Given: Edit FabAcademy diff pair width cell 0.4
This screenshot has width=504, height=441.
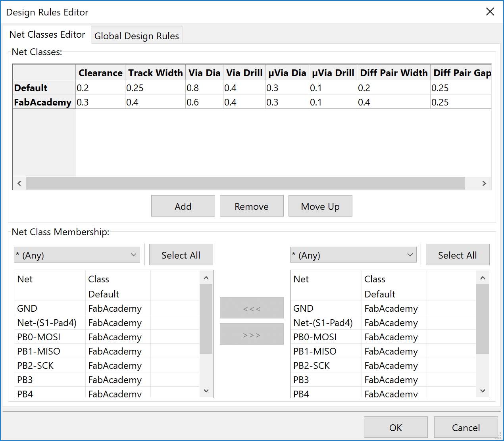Looking at the screenshot, I should tap(394, 102).
